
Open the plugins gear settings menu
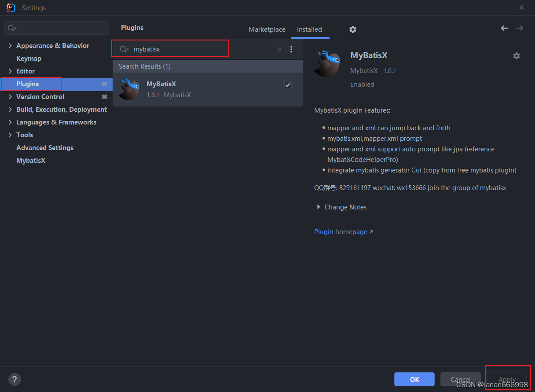[352, 29]
